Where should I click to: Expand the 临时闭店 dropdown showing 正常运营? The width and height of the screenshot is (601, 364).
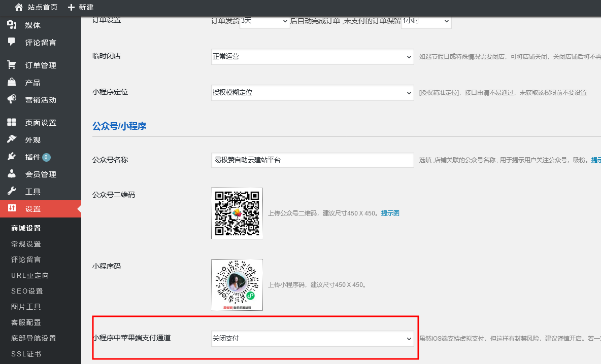tap(313, 57)
